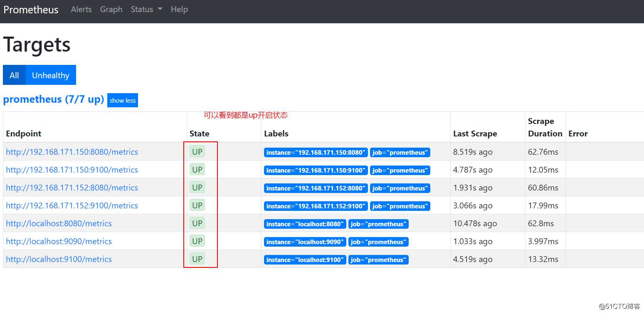
Task: Click job="prometheus" badge in 192.168.171.150:8080 row
Action: tap(400, 153)
